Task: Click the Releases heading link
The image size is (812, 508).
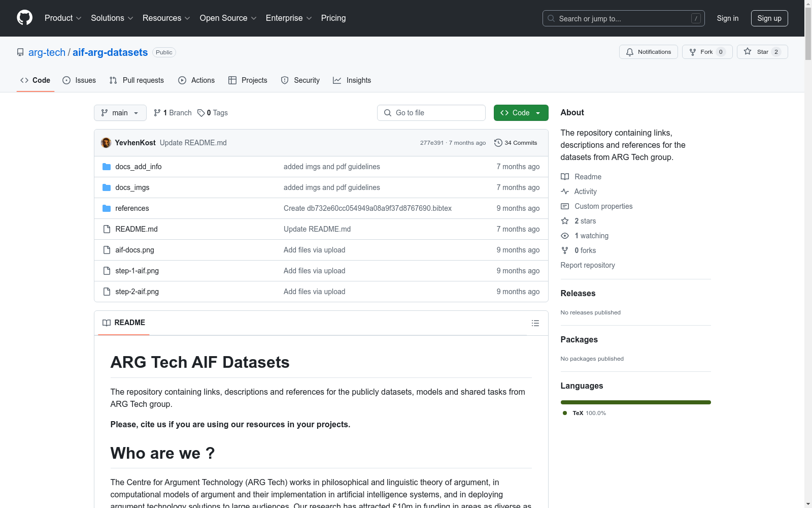Action: pyautogui.click(x=578, y=293)
